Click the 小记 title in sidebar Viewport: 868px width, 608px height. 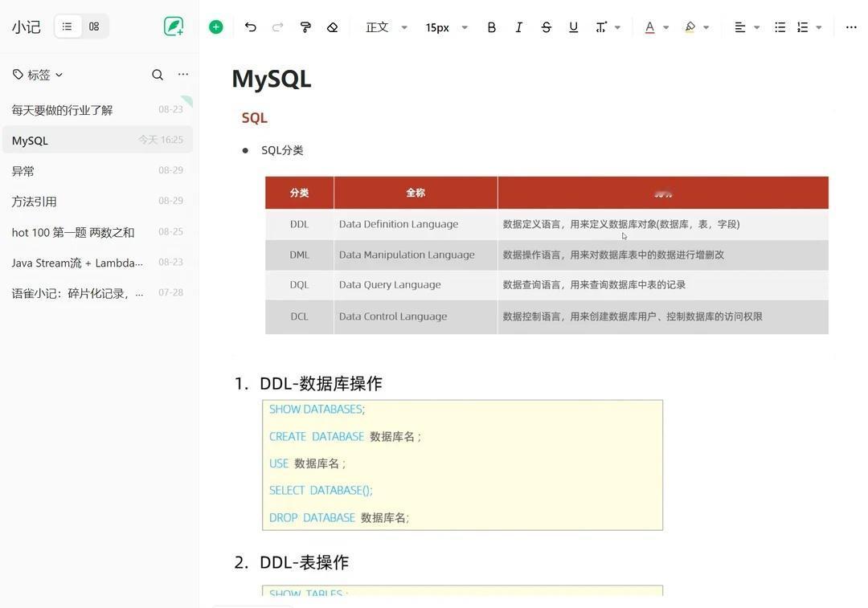pyautogui.click(x=26, y=27)
